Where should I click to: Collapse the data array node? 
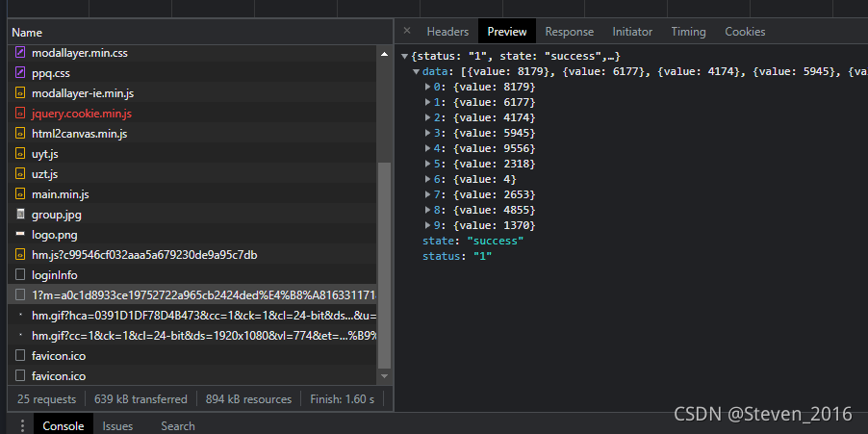[416, 72]
